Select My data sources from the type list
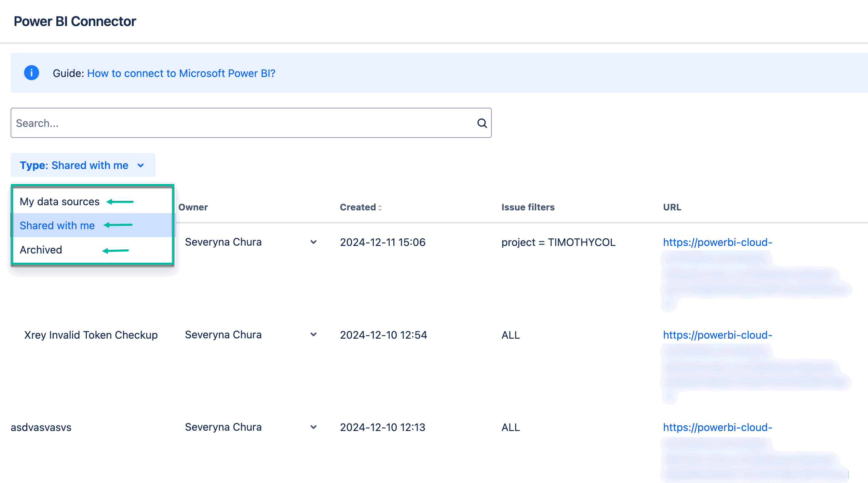 [x=59, y=201]
